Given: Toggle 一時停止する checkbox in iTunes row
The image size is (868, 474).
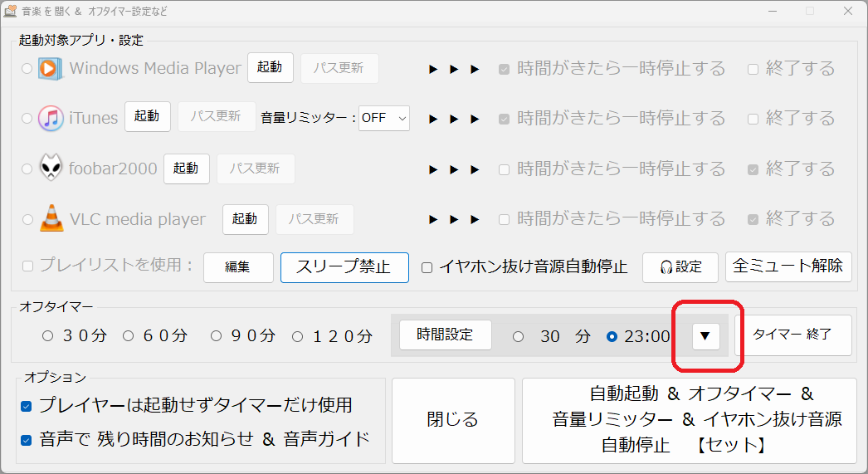Looking at the screenshot, I should [504, 119].
